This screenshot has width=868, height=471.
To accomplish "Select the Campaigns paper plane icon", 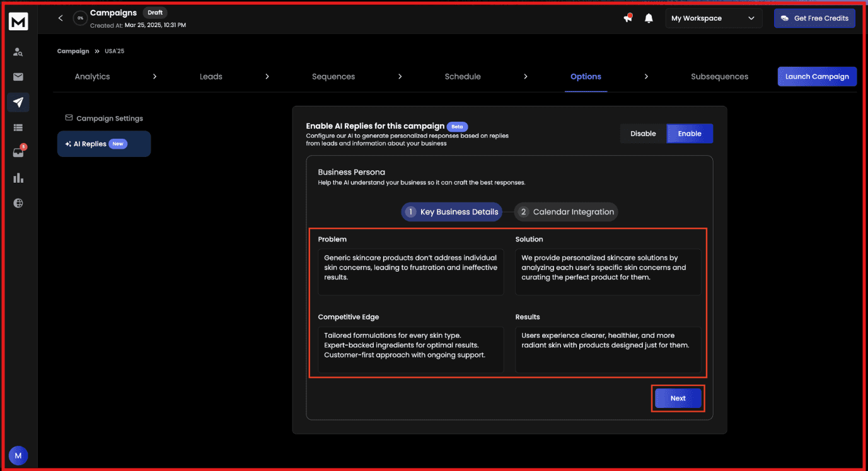I will tap(18, 102).
